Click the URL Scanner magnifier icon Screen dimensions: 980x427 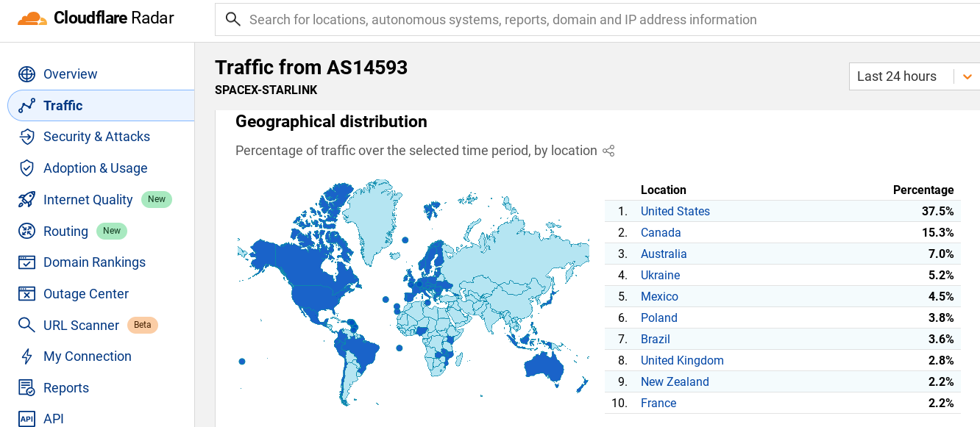[x=26, y=326]
